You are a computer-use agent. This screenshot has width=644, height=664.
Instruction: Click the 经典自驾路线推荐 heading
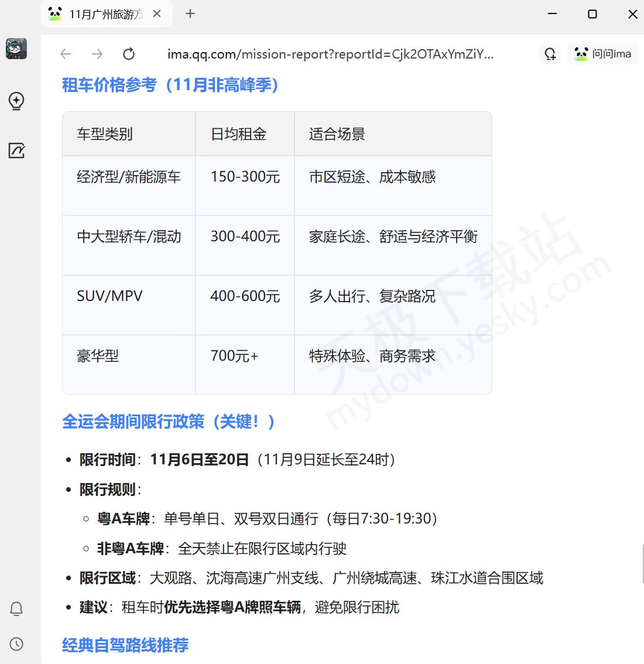(125, 645)
